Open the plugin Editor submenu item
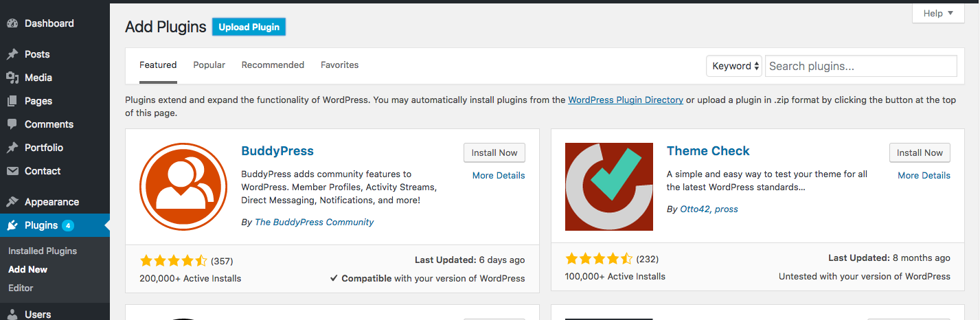The image size is (980, 320). tap(21, 288)
